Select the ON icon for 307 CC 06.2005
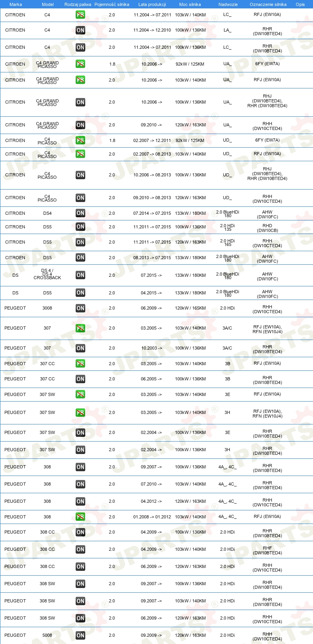 pyautogui.click(x=80, y=379)
